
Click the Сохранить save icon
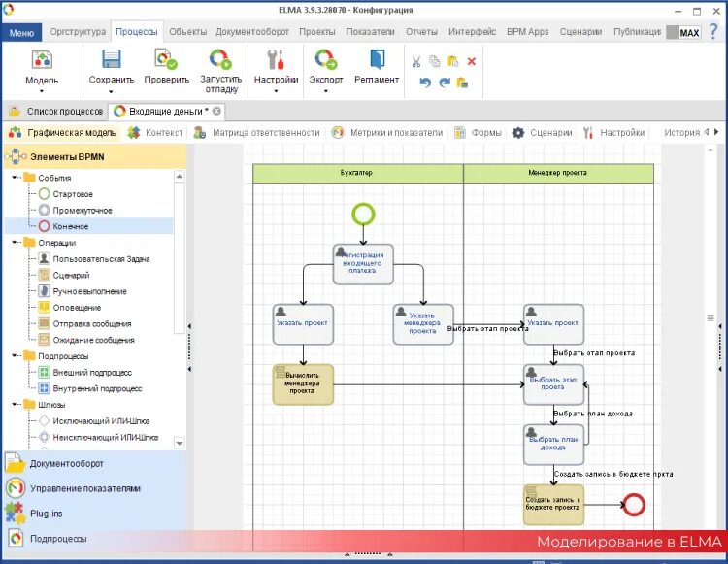pyautogui.click(x=112, y=59)
